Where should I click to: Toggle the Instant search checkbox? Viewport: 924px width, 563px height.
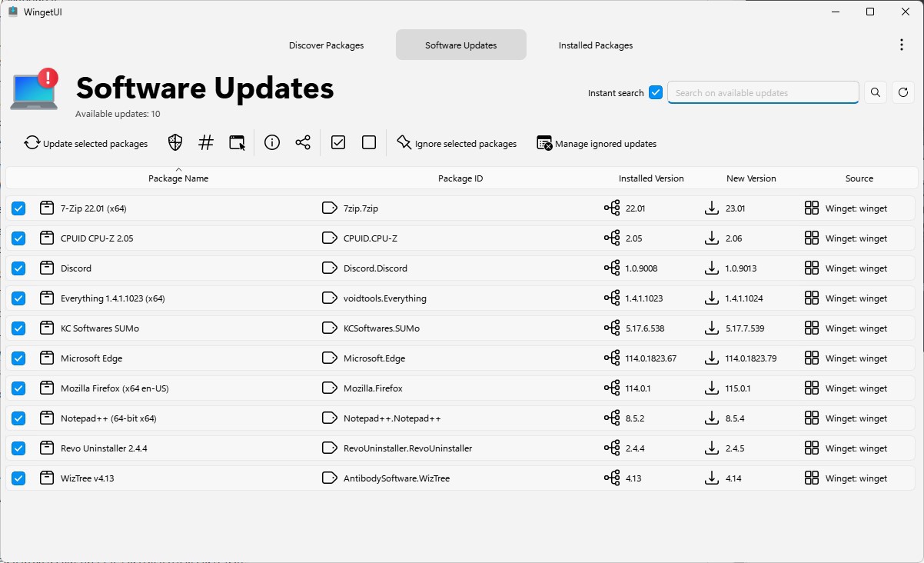(656, 93)
